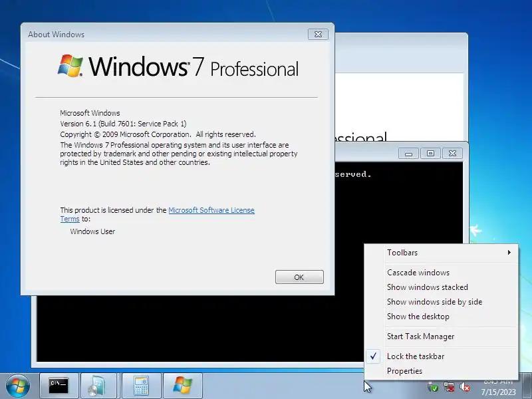The height and width of the screenshot is (399, 532).
Task: Close the Command Prompt window
Action: [x=452, y=154]
